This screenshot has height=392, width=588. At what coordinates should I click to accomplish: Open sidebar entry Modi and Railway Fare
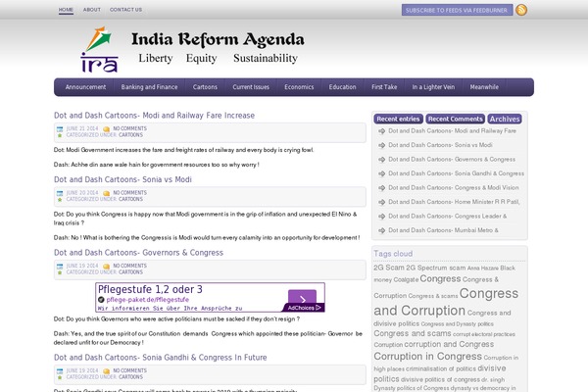pos(452,131)
